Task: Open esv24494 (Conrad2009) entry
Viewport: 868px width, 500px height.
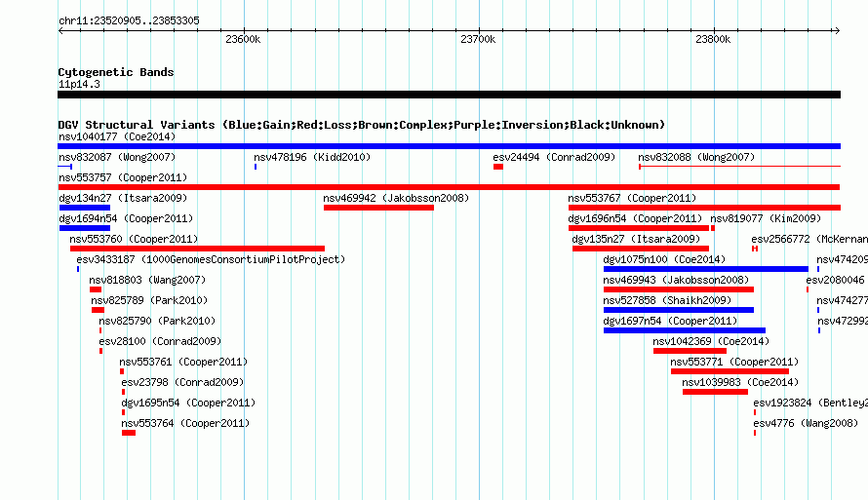Action: click(x=554, y=157)
